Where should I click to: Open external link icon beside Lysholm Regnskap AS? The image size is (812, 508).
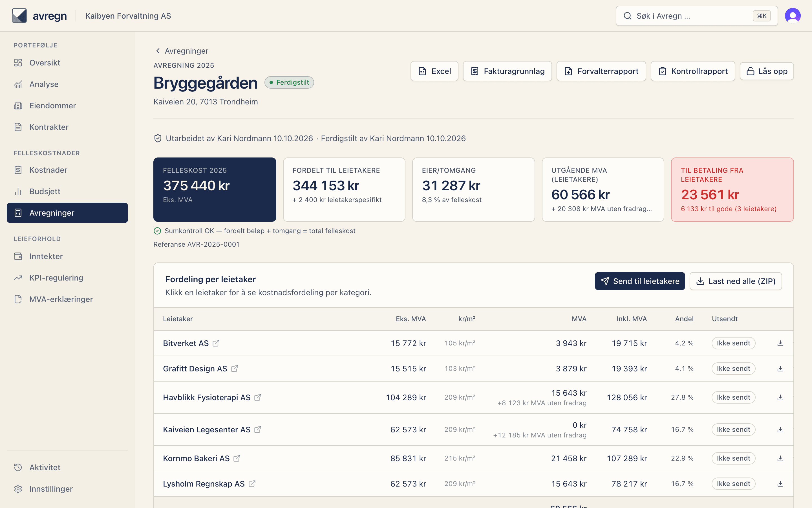[x=252, y=484]
